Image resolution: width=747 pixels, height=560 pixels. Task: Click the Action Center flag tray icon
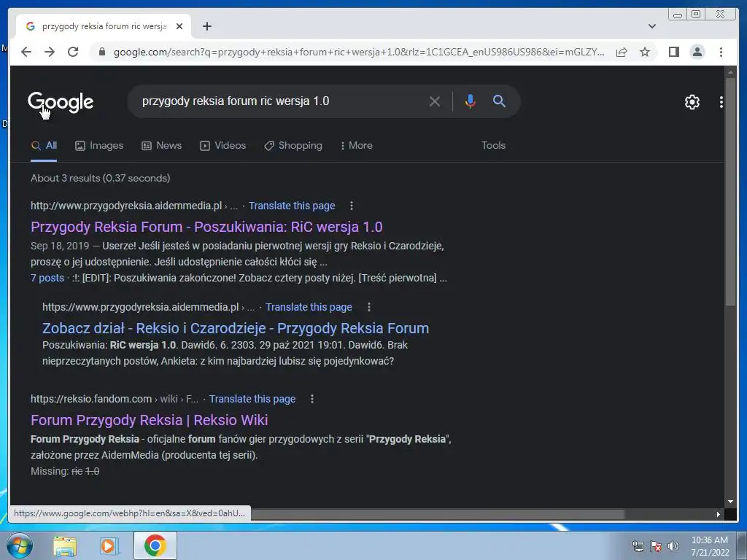[x=656, y=546]
